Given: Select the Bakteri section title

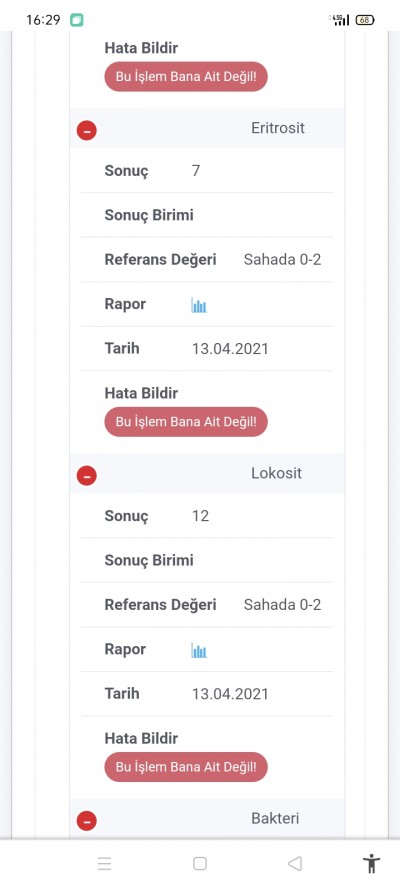Looking at the screenshot, I should point(275,818).
